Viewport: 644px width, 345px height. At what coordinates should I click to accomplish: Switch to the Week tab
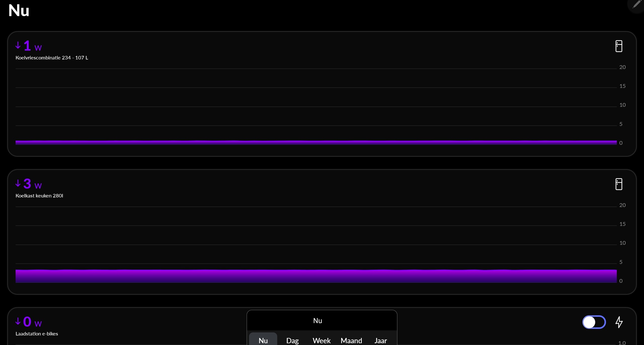click(x=321, y=340)
